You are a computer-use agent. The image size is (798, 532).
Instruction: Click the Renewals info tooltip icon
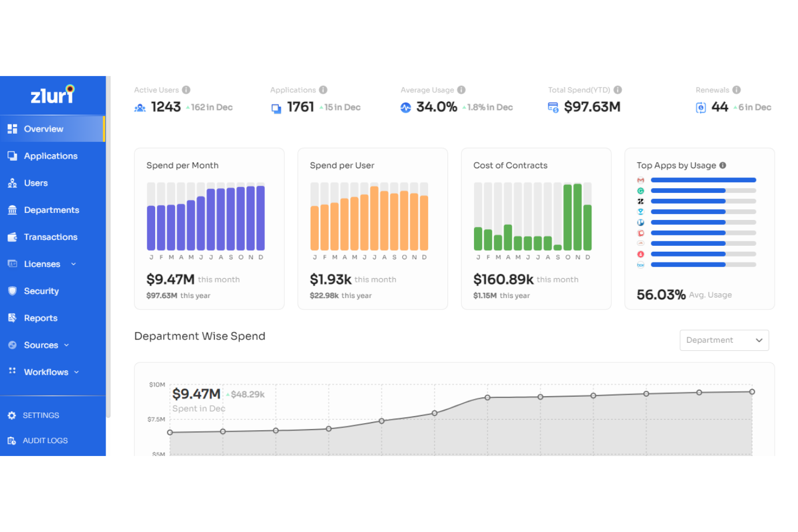click(737, 89)
